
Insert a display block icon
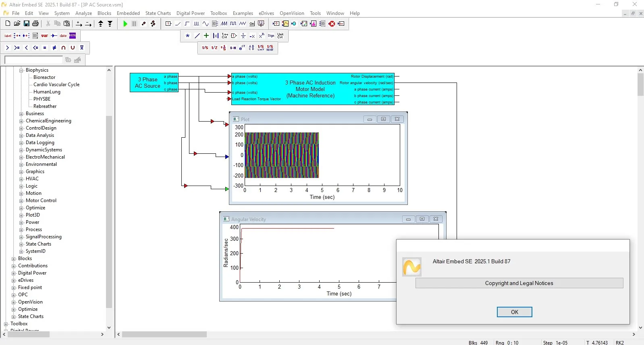[276, 24]
